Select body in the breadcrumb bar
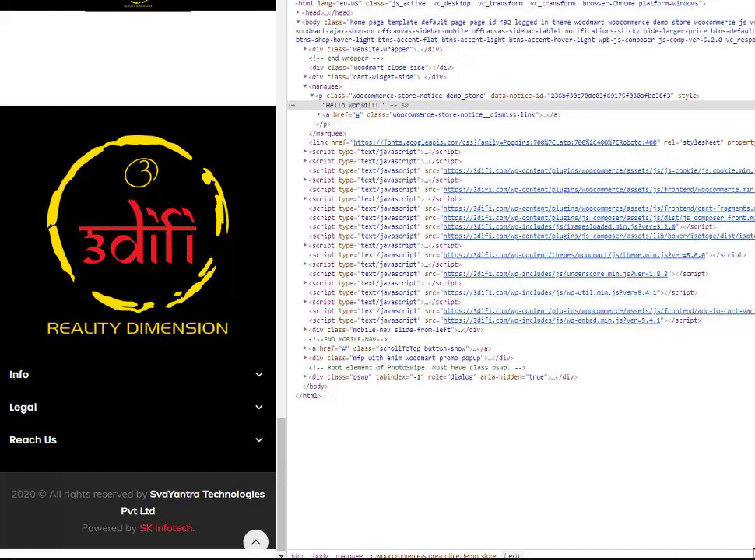 (x=320, y=555)
